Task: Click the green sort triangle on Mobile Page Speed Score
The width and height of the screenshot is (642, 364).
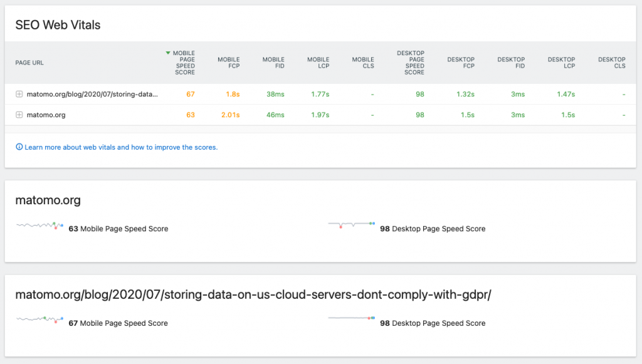Action: click(167, 54)
